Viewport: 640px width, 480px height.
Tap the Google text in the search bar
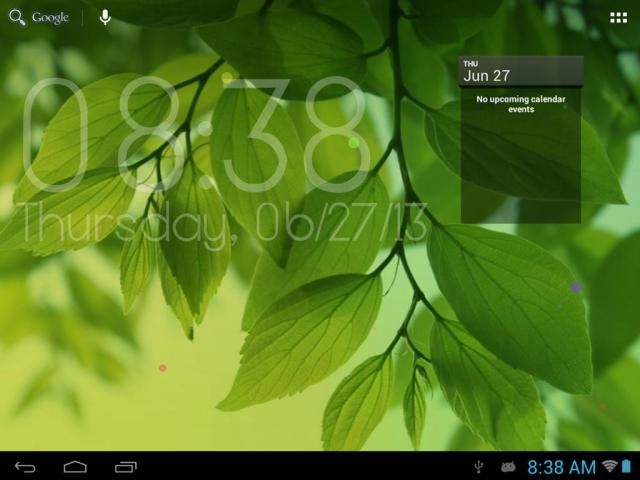[x=50, y=17]
